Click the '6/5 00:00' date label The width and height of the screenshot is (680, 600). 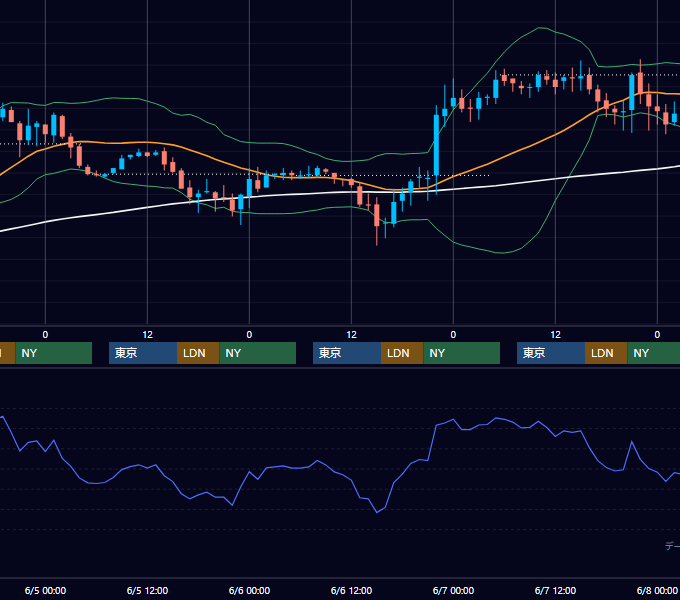45,590
